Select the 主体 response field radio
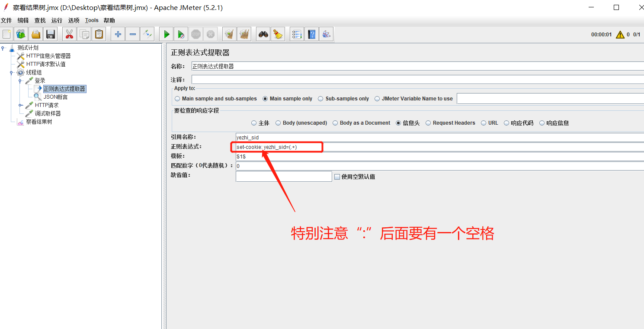The height and width of the screenshot is (329, 644). [x=254, y=123]
